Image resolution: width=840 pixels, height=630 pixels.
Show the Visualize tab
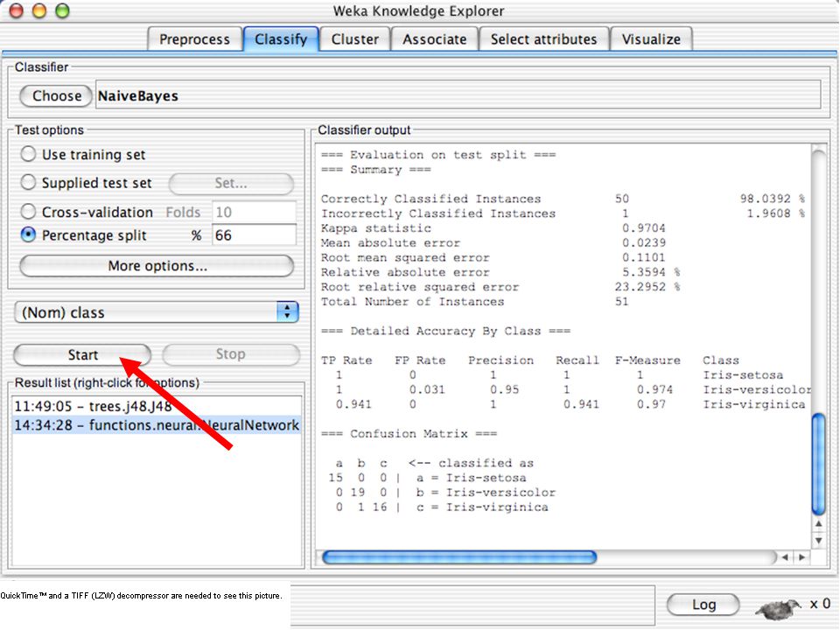pyautogui.click(x=651, y=39)
